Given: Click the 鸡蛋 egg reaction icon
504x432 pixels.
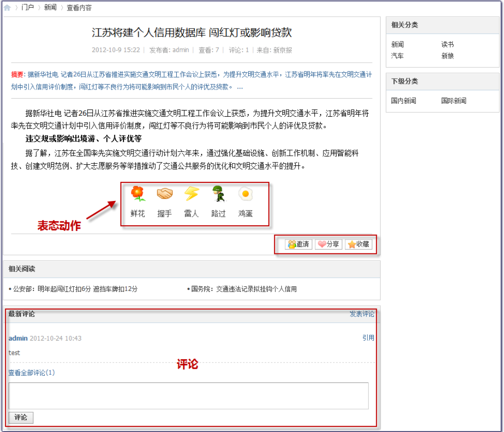Looking at the screenshot, I should (x=245, y=194).
